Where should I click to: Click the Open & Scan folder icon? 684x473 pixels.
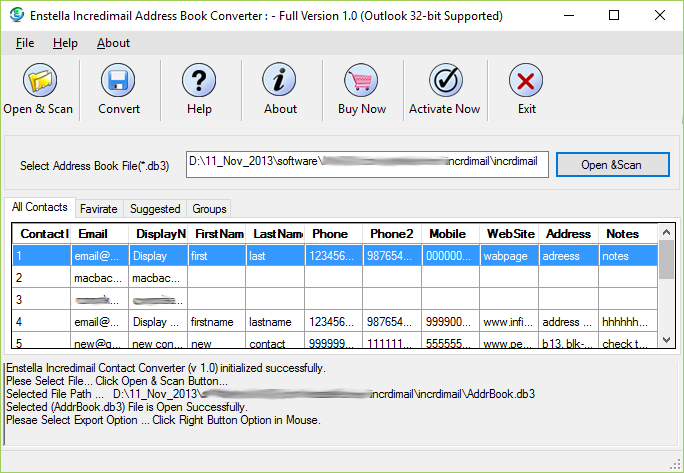38,81
